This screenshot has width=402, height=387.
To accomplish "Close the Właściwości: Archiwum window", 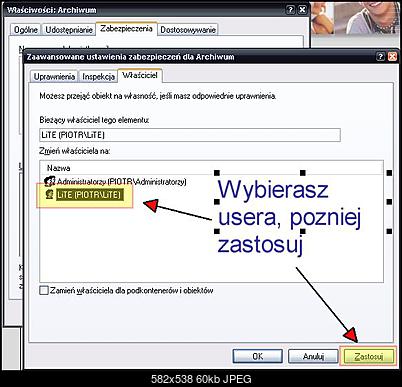I will 302,10.
